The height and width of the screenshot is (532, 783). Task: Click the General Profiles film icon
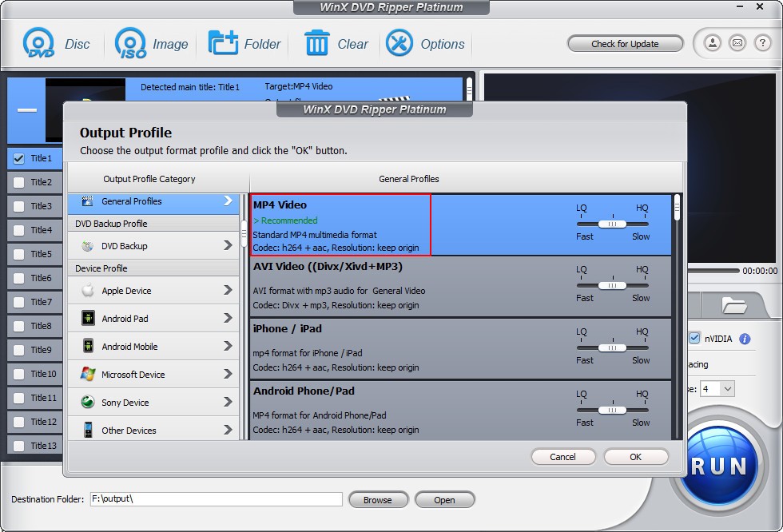[x=87, y=201]
